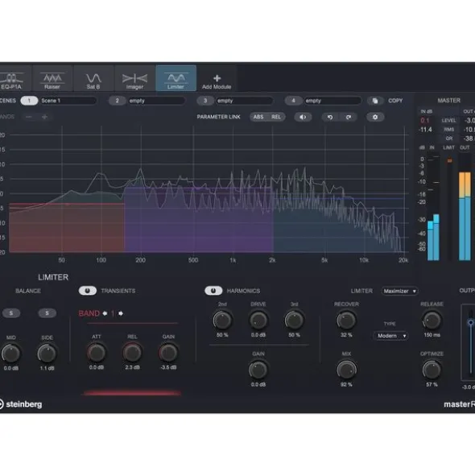The height and width of the screenshot is (476, 475).
Task: Click the red low band region
Action: point(67,228)
